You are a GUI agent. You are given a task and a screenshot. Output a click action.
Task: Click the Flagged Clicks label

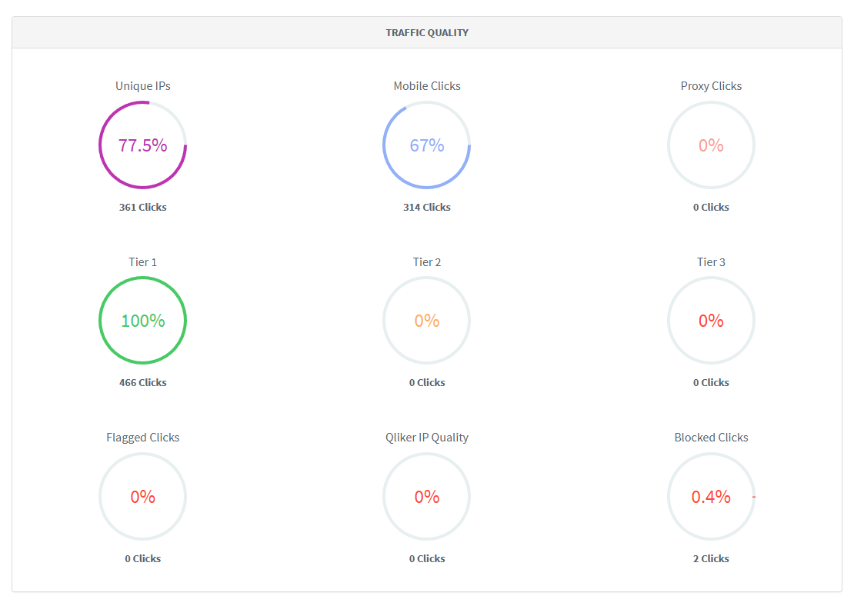coord(143,438)
